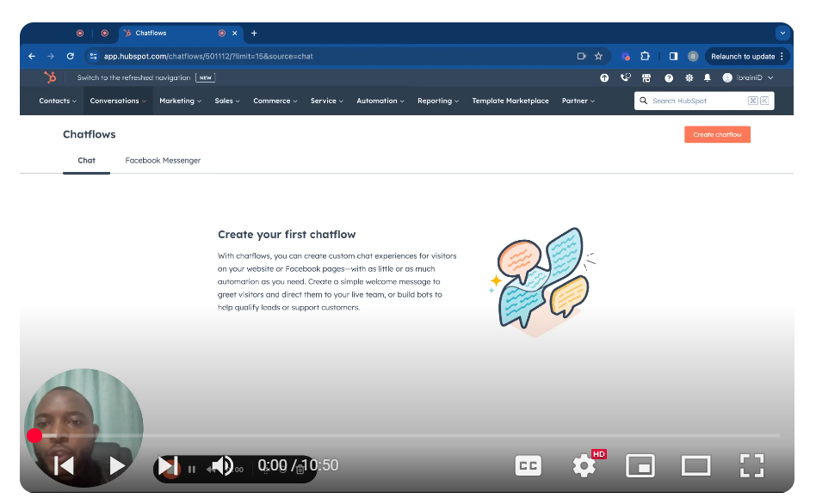Open the Chrome tab search chevron
The image size is (816, 504).
[x=782, y=34]
